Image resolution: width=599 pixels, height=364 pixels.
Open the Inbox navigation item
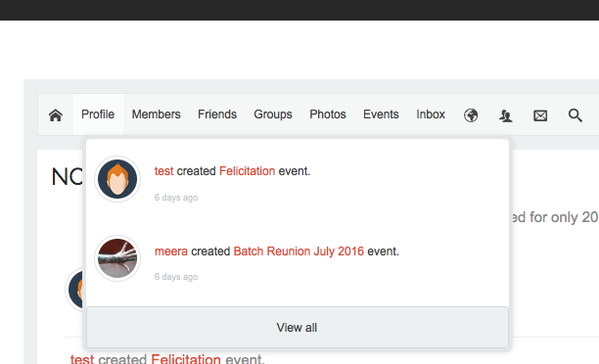[x=431, y=114]
